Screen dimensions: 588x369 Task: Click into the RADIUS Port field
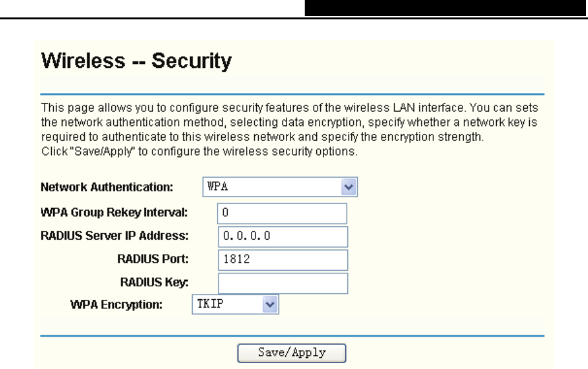click(283, 260)
